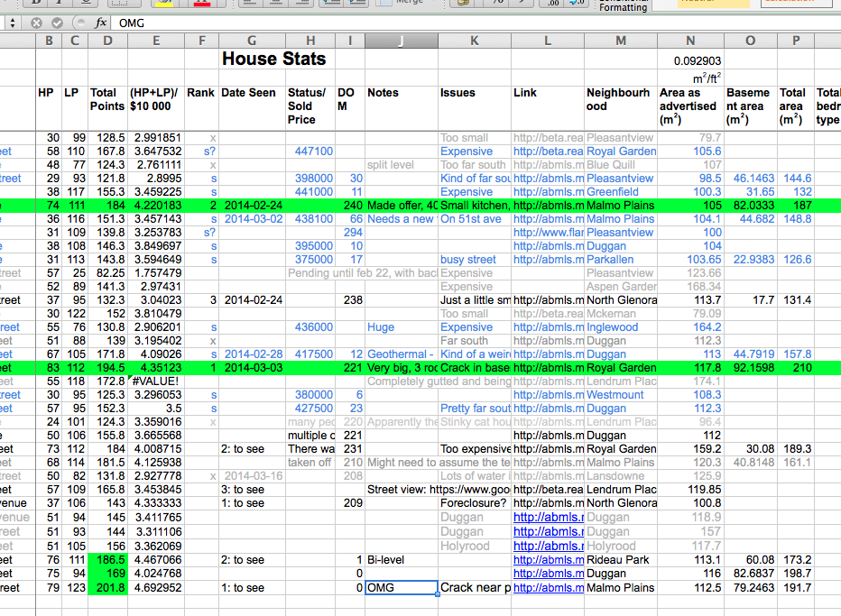Click the name box stepper arrows
Viewport: 841px width, 616px height.
pos(13,23)
